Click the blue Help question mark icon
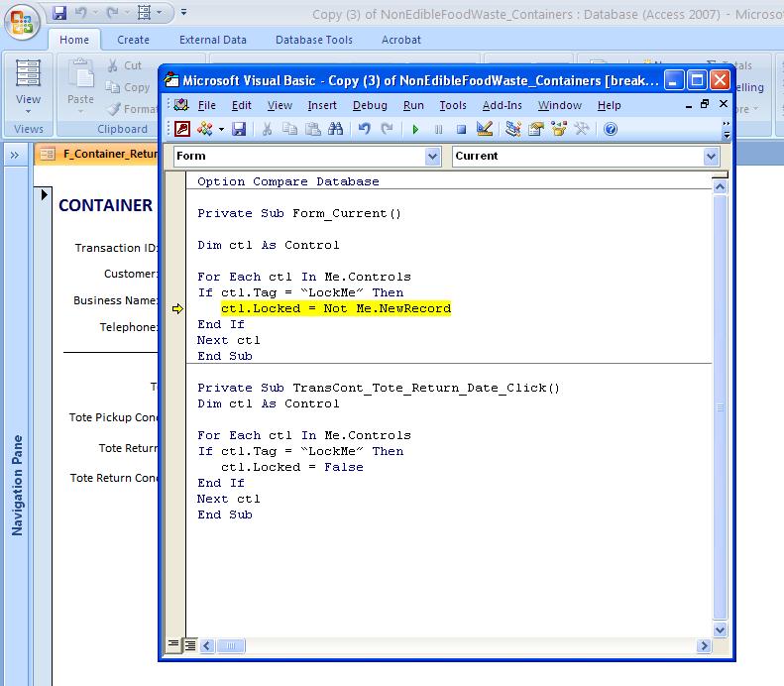 (610, 130)
